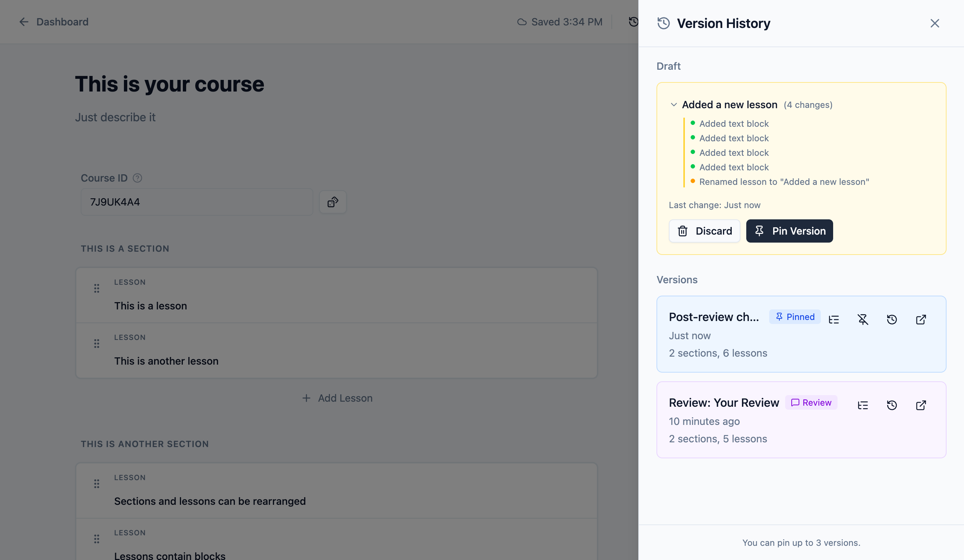Open the outline view of the pinned version
The image size is (964, 560).
click(834, 319)
